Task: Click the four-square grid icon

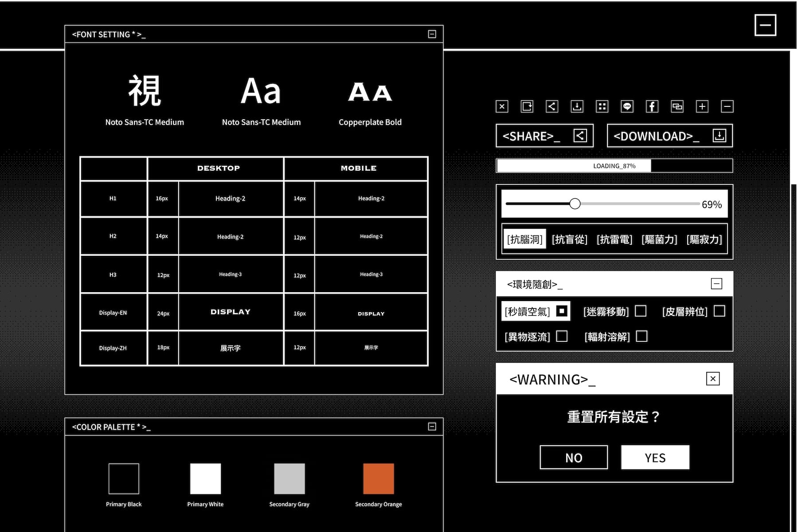Action: pos(602,106)
